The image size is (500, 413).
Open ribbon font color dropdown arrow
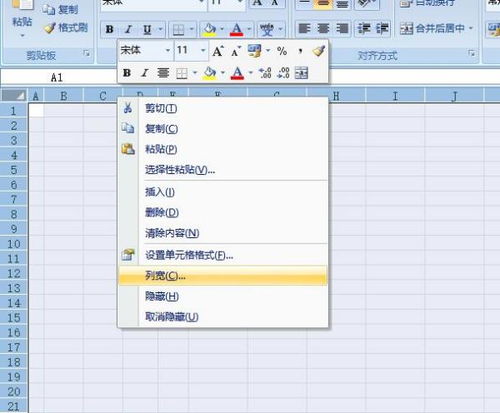[x=250, y=30]
